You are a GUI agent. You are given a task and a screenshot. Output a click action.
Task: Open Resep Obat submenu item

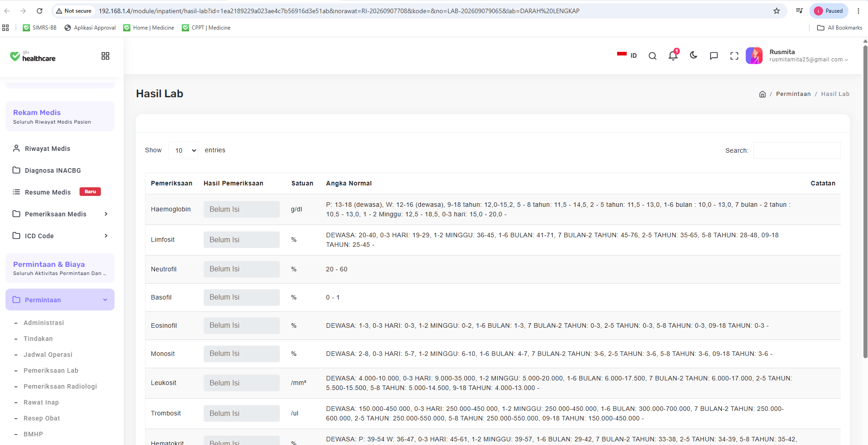tap(42, 418)
